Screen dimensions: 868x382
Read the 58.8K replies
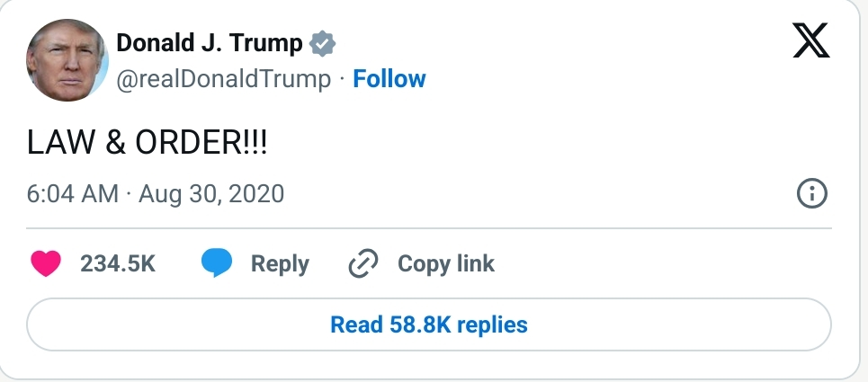tap(429, 324)
